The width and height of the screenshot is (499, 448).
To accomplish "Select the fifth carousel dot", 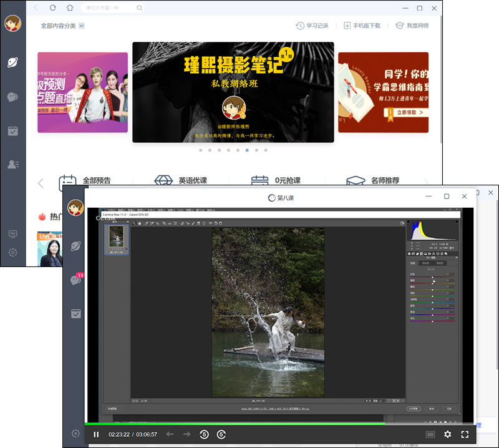I will 238,150.
